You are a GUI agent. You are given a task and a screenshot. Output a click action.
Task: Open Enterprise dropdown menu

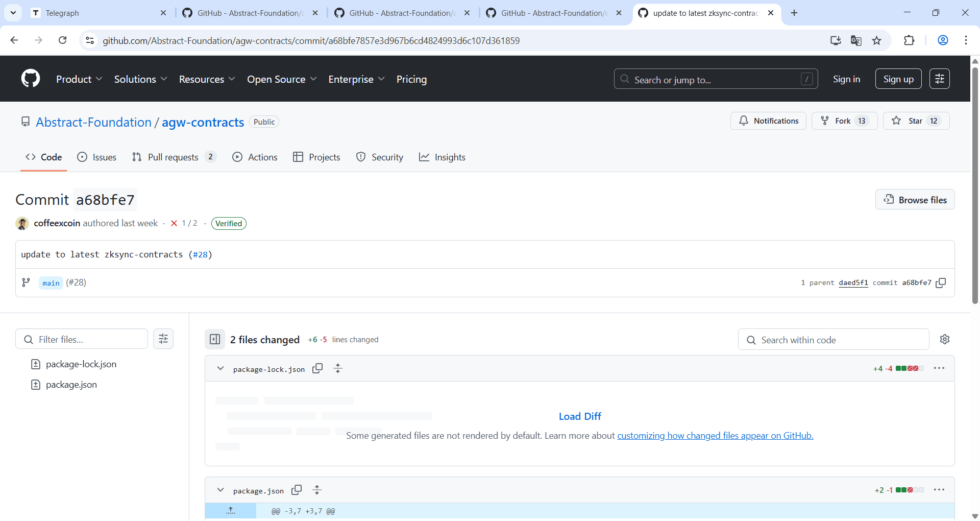coord(356,79)
